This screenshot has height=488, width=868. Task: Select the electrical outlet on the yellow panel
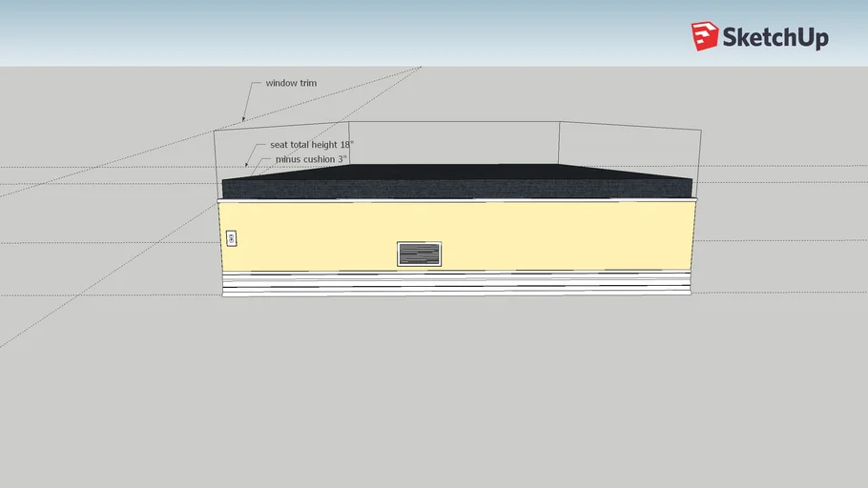pyautogui.click(x=231, y=238)
